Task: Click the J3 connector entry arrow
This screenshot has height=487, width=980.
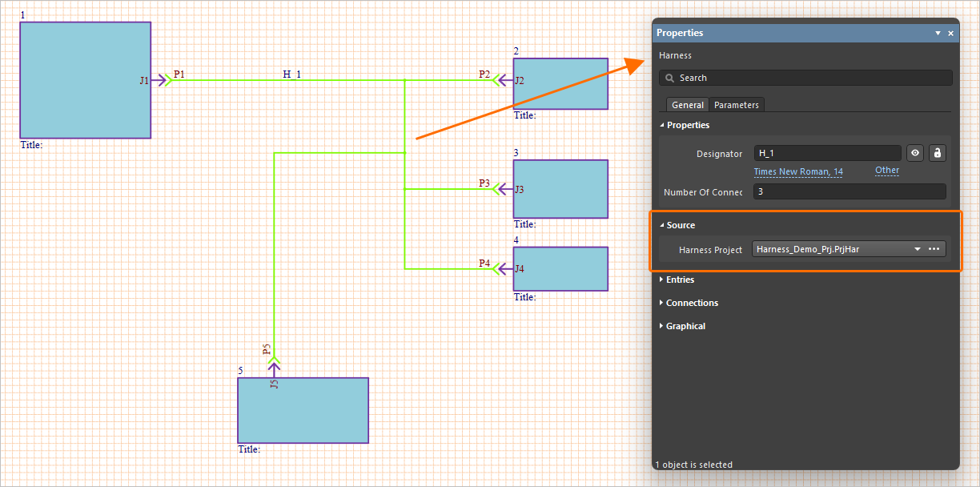Action: coord(505,189)
